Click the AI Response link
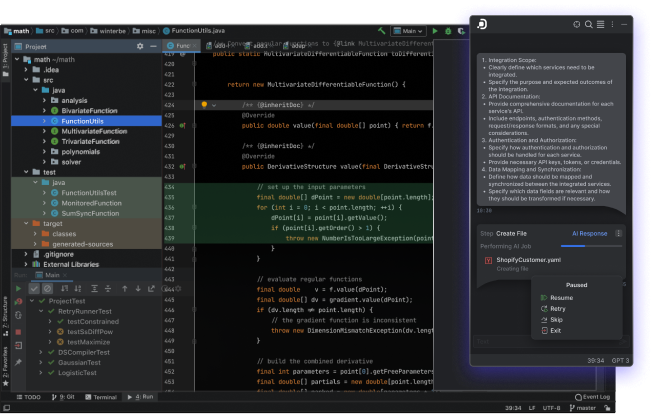The image size is (654, 414). coord(589,233)
